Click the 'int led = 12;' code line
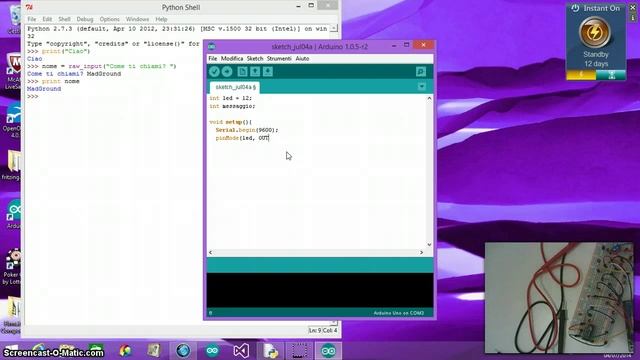Image resolution: width=640 pixels, height=360 pixels. [x=231, y=98]
